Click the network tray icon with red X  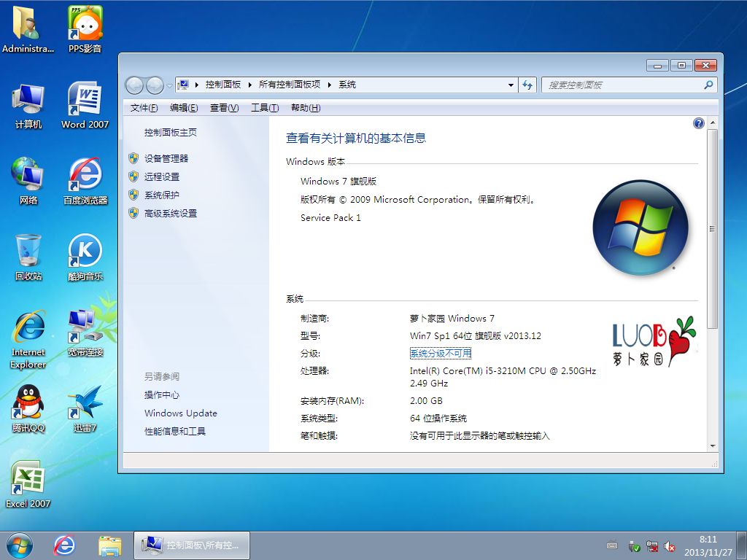[652, 546]
